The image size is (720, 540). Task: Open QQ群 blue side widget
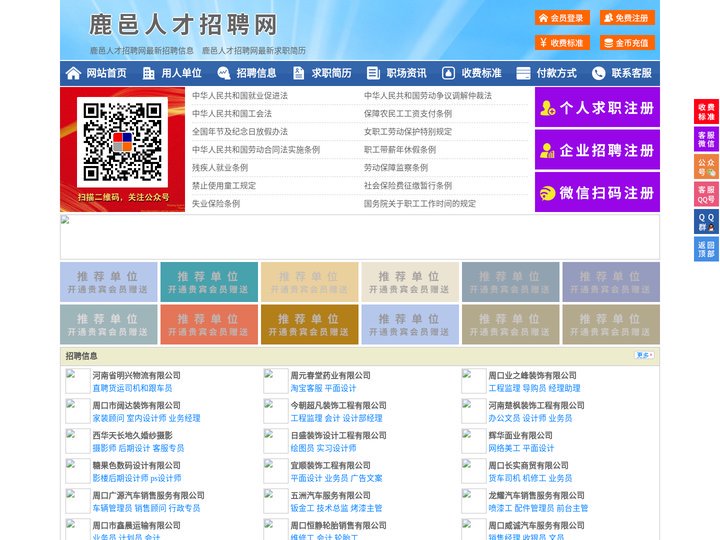(x=706, y=222)
